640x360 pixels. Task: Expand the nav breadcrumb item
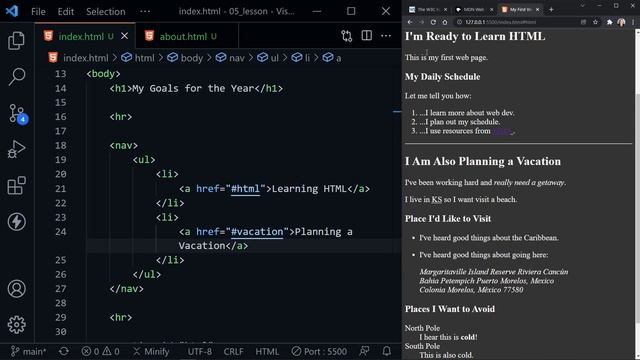pyautogui.click(x=237, y=58)
